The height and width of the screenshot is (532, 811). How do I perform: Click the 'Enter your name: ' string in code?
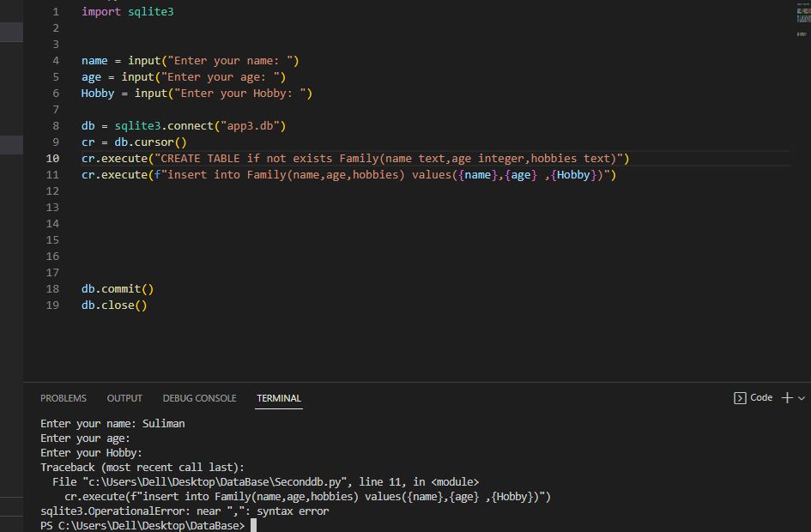[x=230, y=60]
